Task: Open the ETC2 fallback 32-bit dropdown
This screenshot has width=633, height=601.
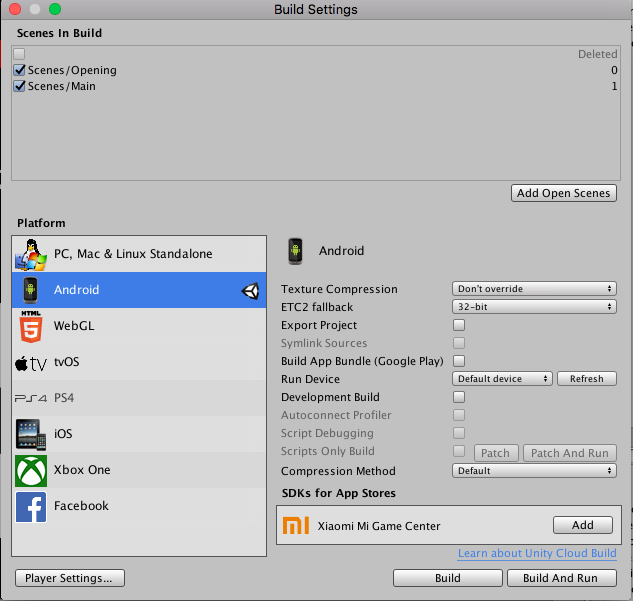Action: pyautogui.click(x=534, y=307)
